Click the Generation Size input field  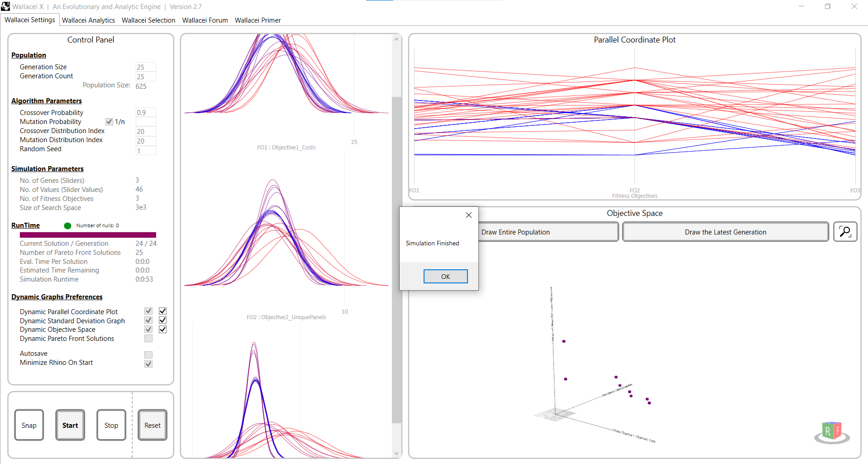pyautogui.click(x=145, y=67)
